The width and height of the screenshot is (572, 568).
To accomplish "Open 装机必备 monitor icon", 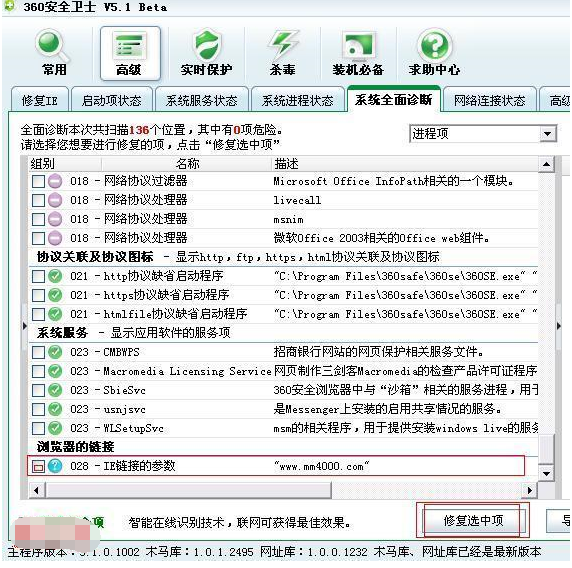I will pos(358,53).
